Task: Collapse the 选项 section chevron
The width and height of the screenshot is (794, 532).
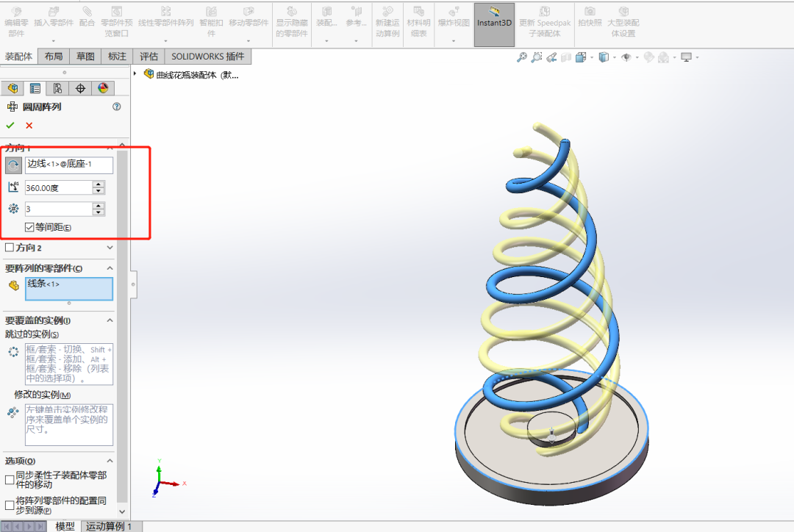Action: pos(110,461)
